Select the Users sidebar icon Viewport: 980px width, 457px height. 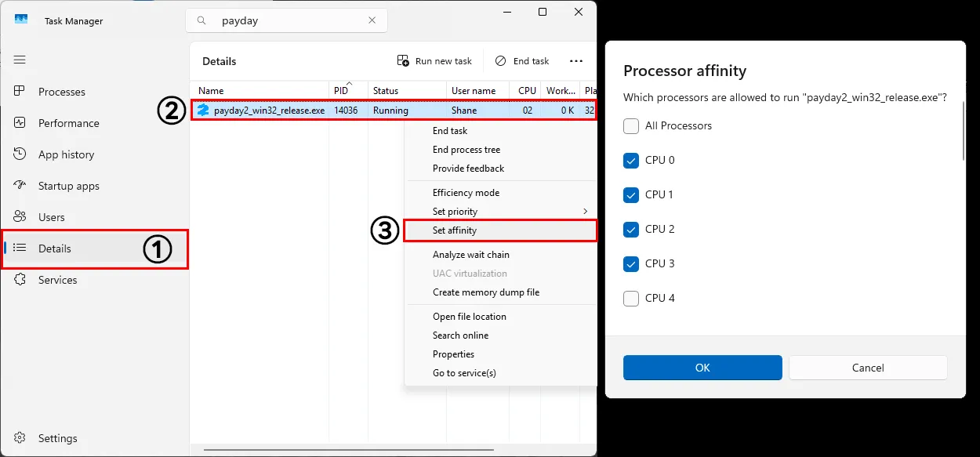(x=20, y=217)
